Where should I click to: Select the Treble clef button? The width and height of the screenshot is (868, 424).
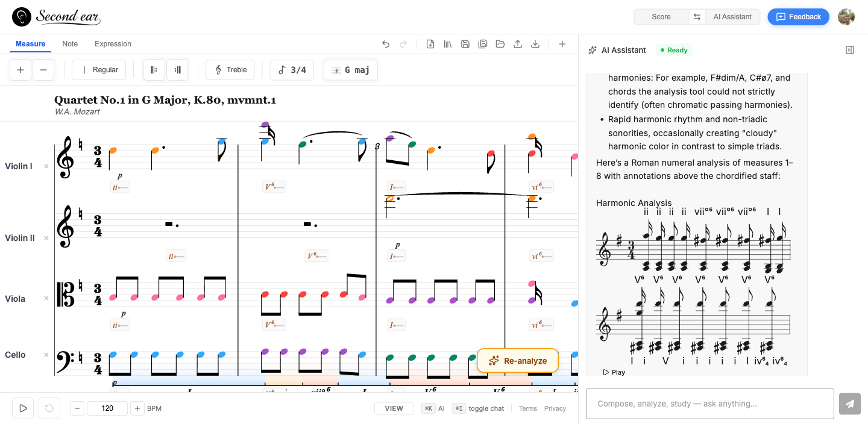230,70
